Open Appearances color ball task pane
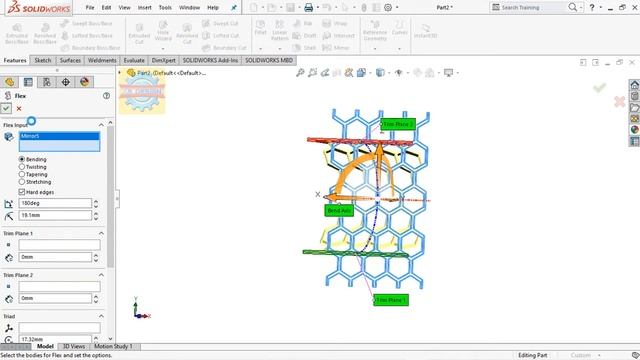 coord(634,129)
